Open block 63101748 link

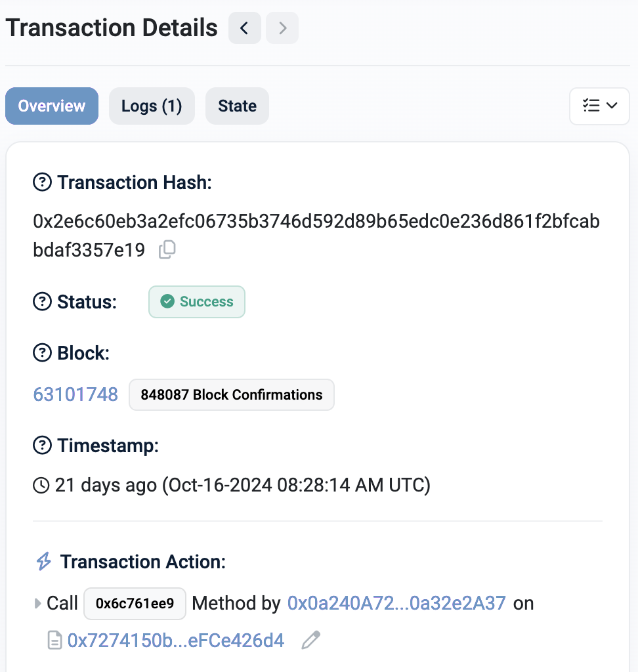(75, 394)
